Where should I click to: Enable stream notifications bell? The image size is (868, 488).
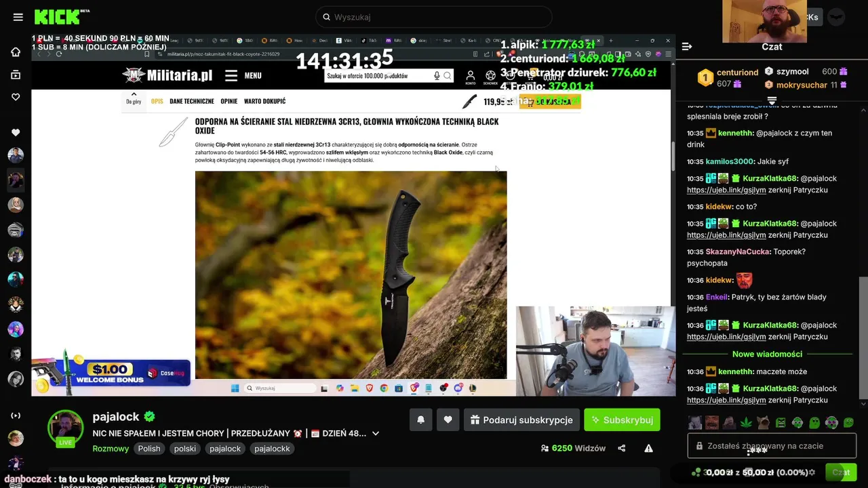(x=420, y=420)
